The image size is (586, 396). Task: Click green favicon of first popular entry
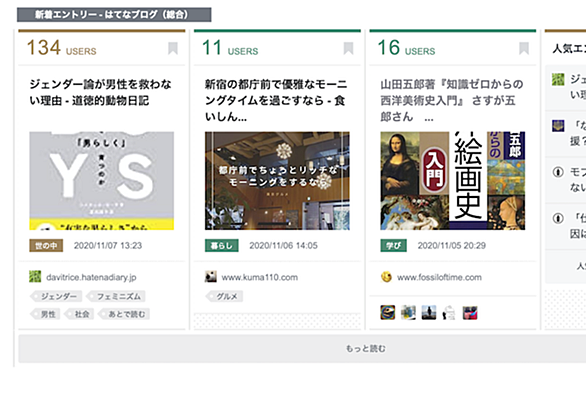558,79
